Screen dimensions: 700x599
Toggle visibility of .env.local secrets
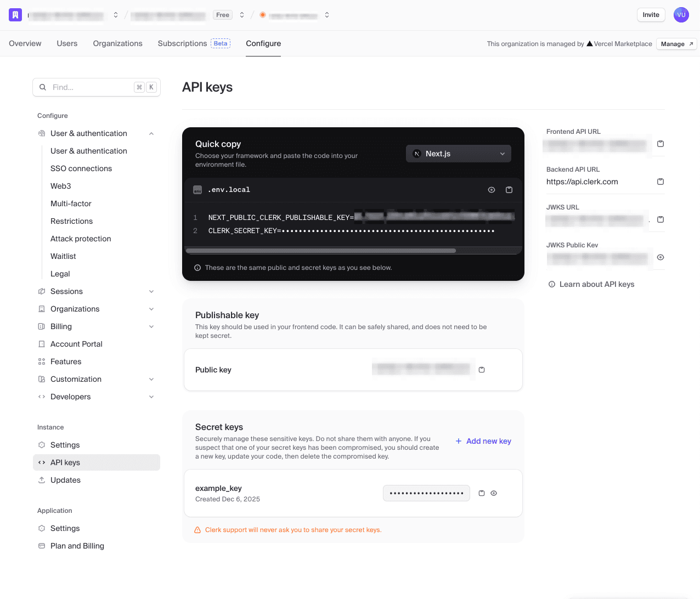pos(492,190)
